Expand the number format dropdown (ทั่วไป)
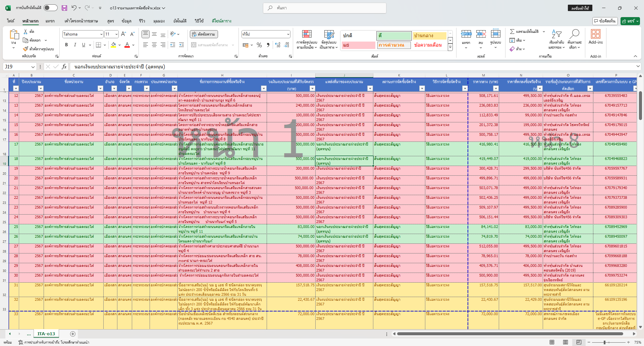This screenshot has height=346, width=644. (288, 34)
